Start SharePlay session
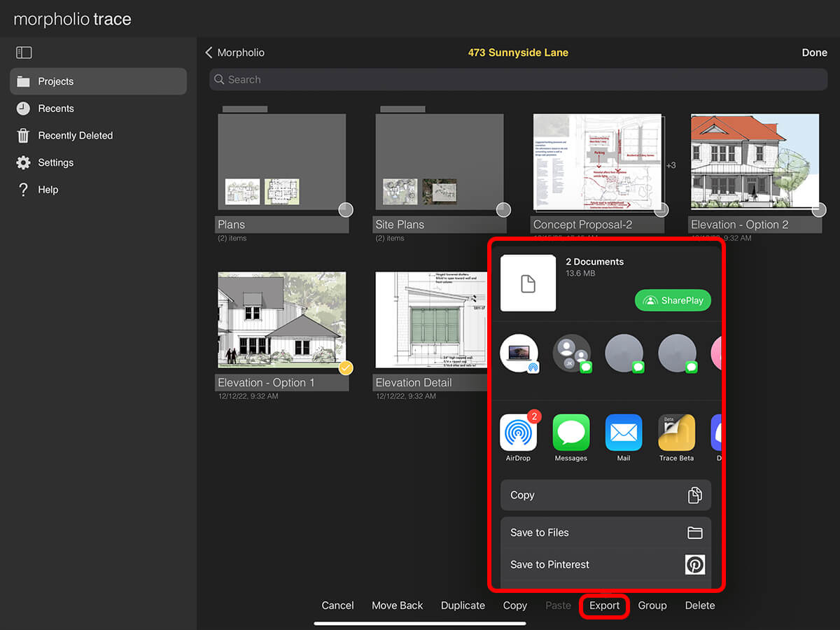The width and height of the screenshot is (840, 630). coord(673,300)
